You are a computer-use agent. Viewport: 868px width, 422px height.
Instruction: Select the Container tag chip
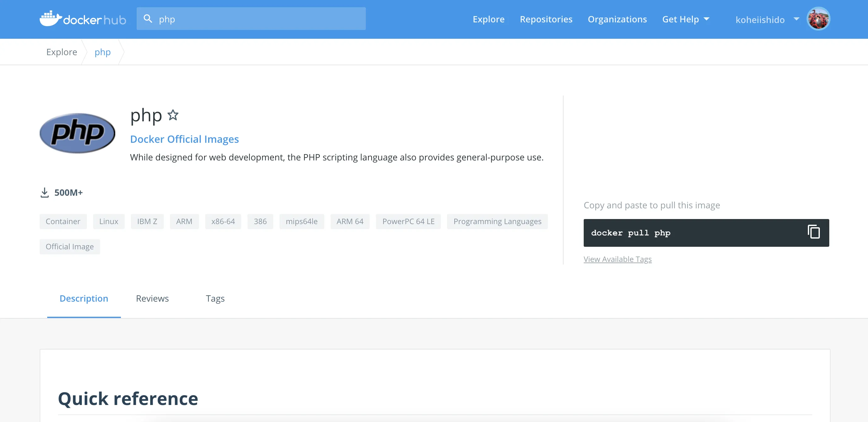coord(63,221)
